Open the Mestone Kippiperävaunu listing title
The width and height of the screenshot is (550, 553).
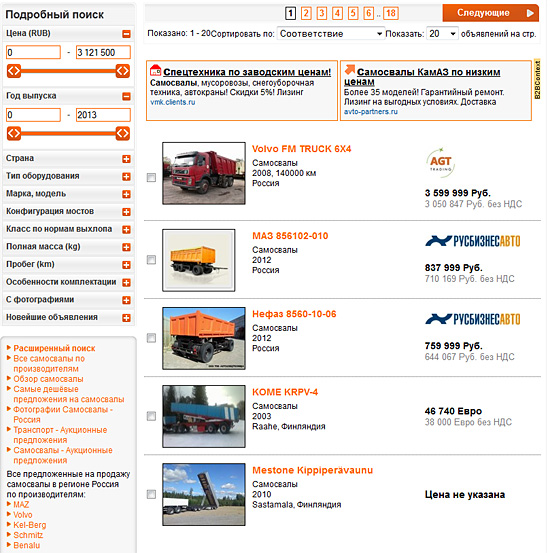pyautogui.click(x=312, y=470)
